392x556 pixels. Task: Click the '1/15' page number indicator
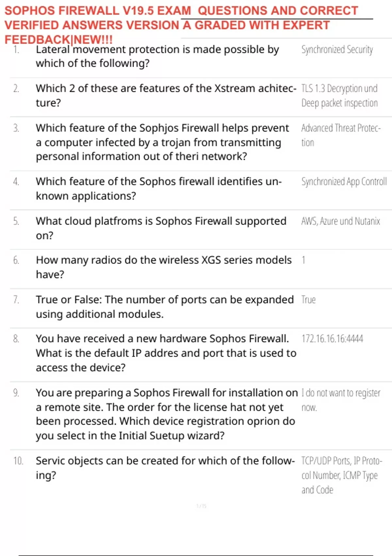click(201, 506)
